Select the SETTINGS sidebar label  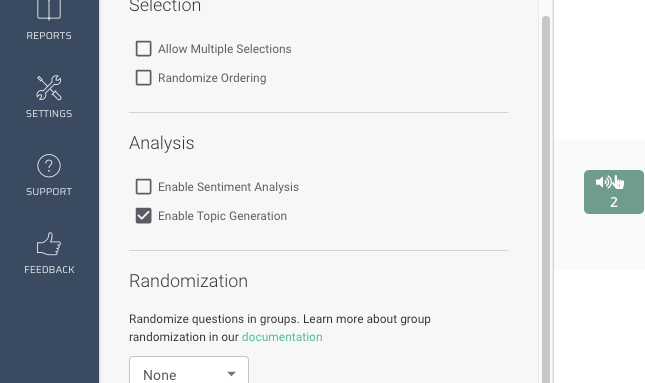pos(49,114)
